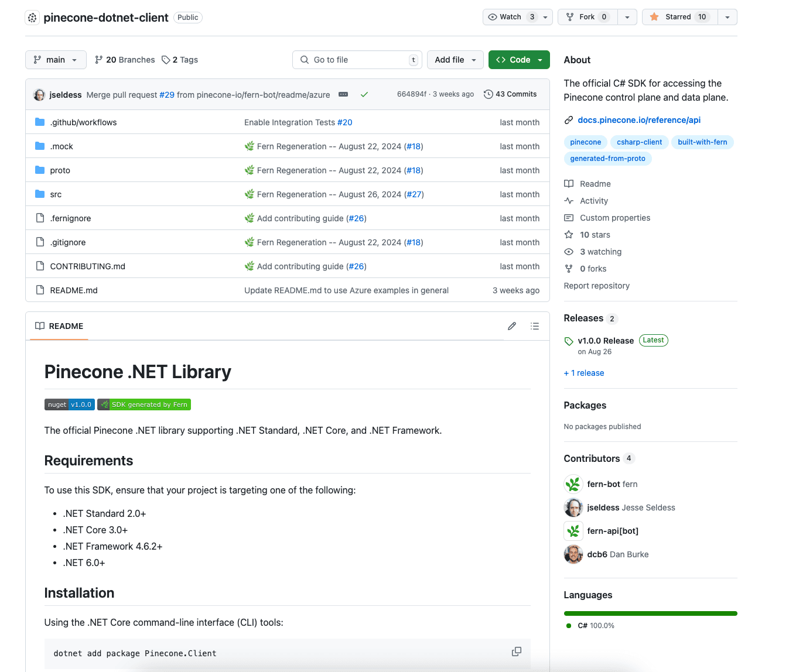Click the green commit status checkmark
Screen dimensions: 789x672
(364, 94)
